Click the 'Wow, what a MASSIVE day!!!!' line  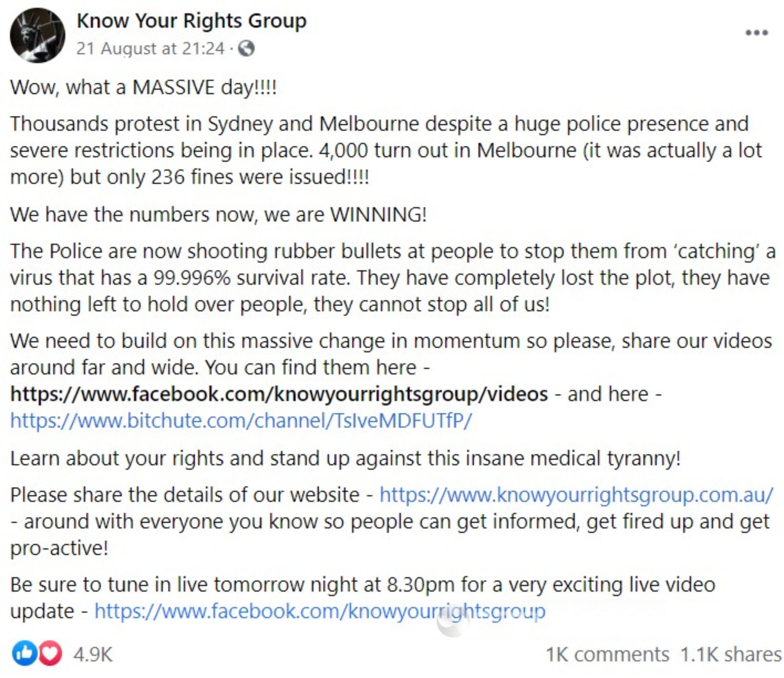[143, 87]
